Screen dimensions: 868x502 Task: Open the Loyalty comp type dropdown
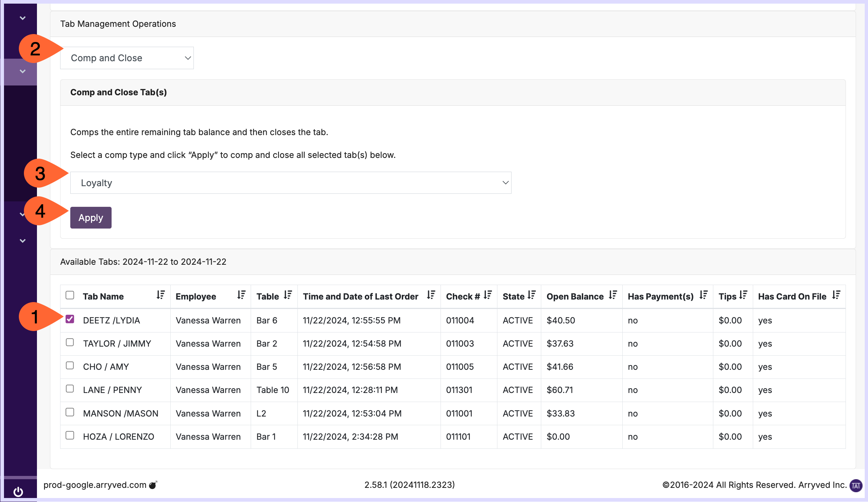click(x=291, y=183)
